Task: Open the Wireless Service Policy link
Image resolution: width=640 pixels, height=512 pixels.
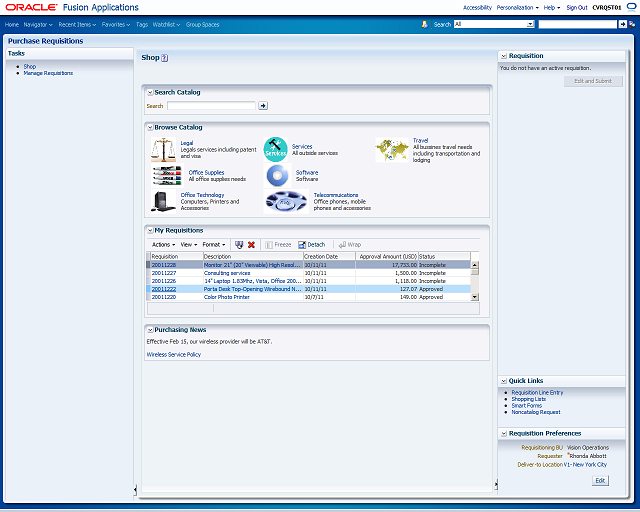Action: [x=174, y=354]
